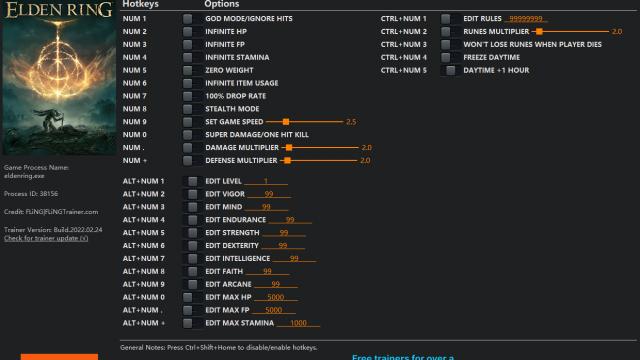Image resolution: width=640 pixels, height=360 pixels.
Task: Enable Edit Faith toggle
Action: [192, 271]
